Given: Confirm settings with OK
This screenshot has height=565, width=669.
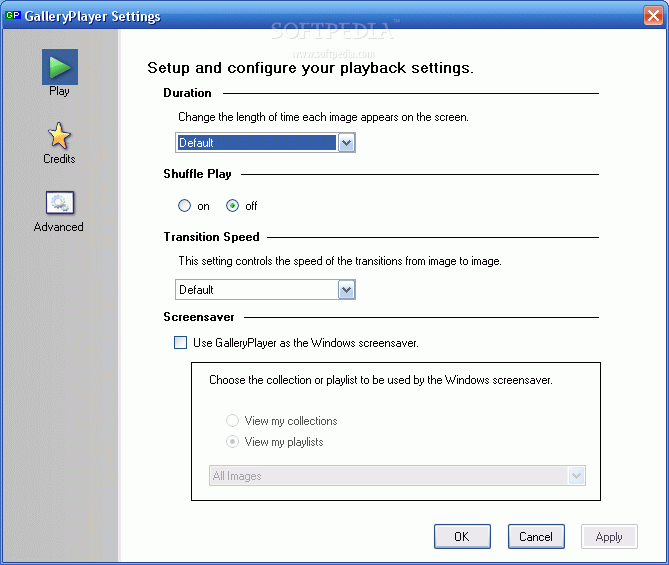Looking at the screenshot, I should pos(462,536).
